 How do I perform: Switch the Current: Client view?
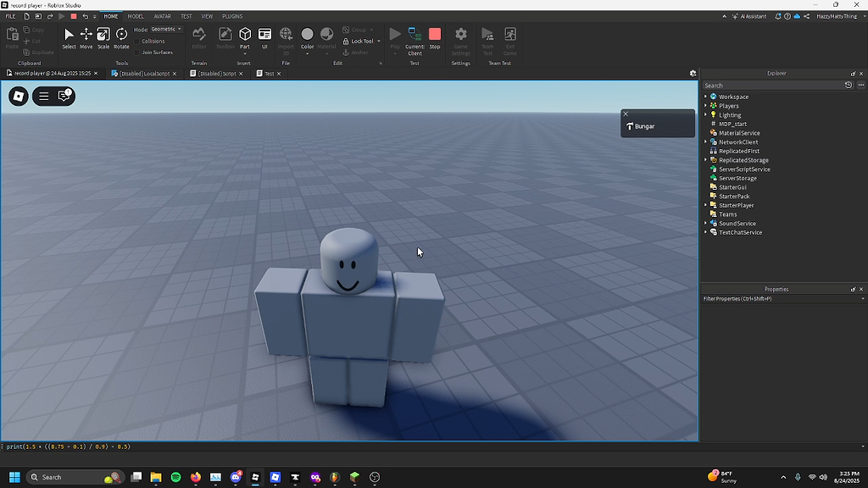[415, 41]
